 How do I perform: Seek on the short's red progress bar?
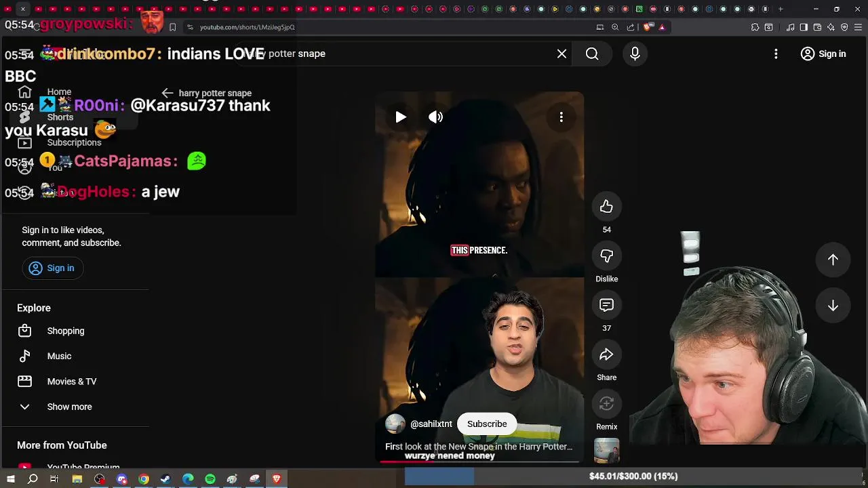click(479, 462)
